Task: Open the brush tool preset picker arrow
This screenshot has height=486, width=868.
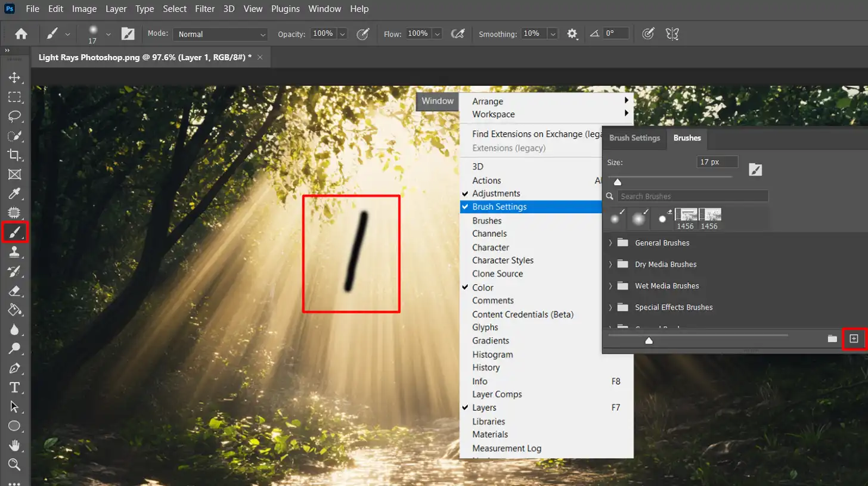Action: pyautogui.click(x=67, y=34)
